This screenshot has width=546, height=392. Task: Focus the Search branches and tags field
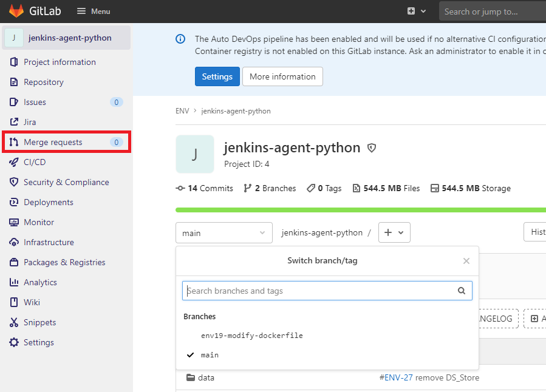327,291
